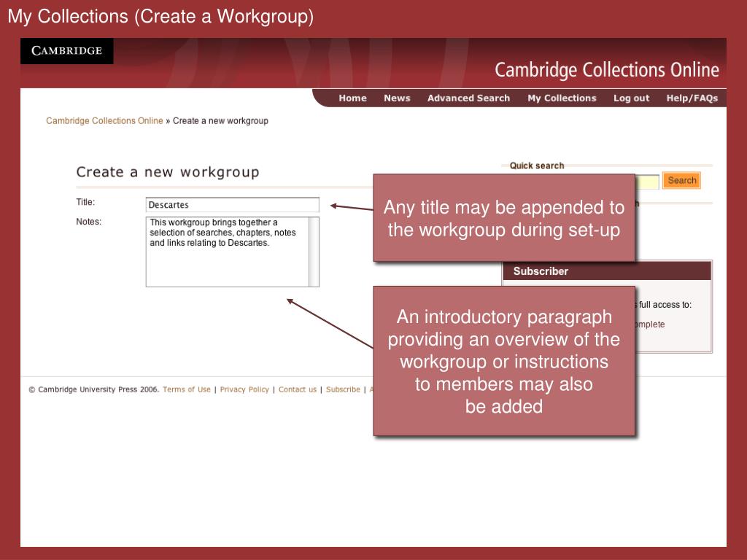Click the Cambridge logo
This screenshot has height=560, width=747.
point(66,51)
